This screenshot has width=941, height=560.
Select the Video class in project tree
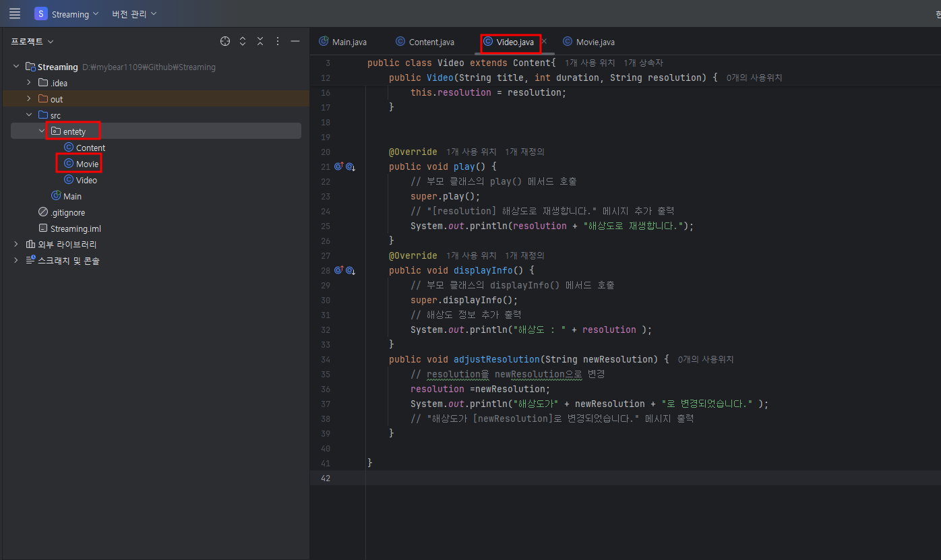(86, 180)
